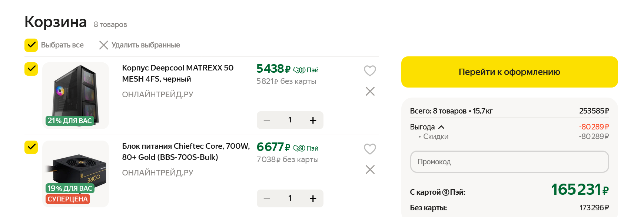Uncheck the Deepcool MATREXX 50 item checkbox
The image size is (644, 217).
(31, 69)
